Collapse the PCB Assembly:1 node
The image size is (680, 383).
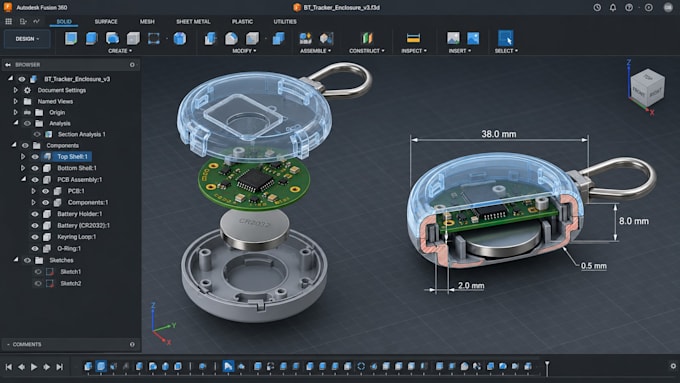pyautogui.click(x=23, y=179)
